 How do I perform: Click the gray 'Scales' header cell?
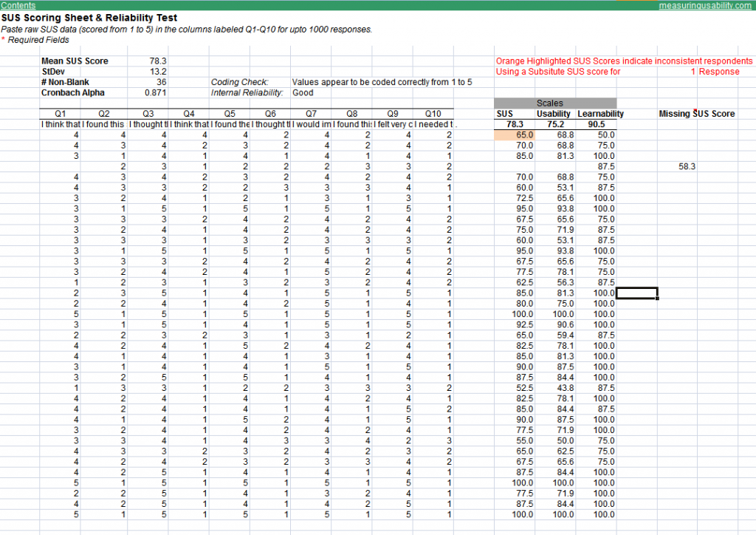tap(555, 103)
